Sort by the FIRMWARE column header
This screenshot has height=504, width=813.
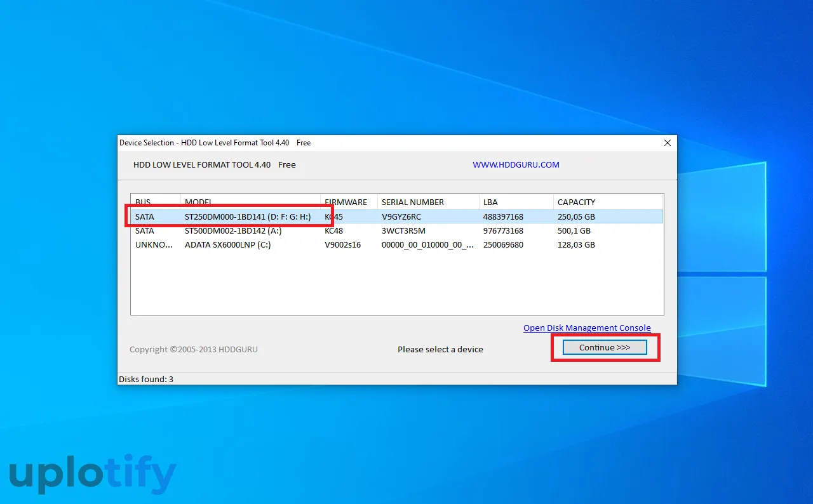pos(349,202)
